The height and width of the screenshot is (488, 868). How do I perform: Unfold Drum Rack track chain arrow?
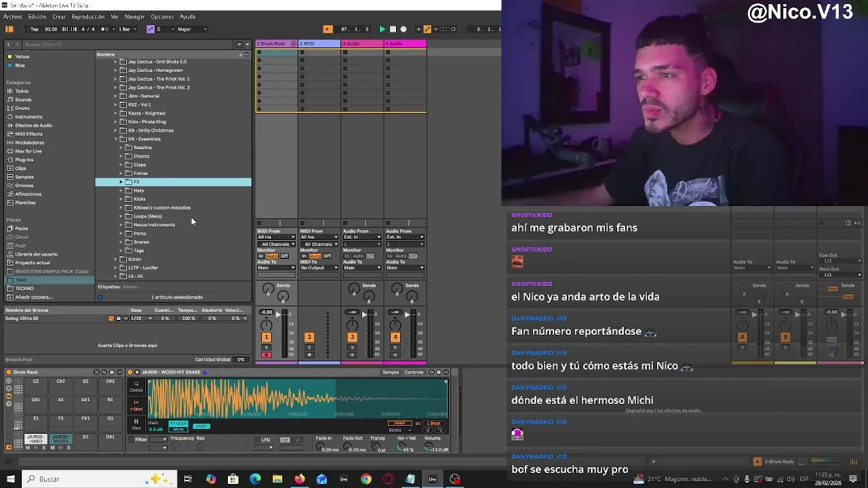294,44
